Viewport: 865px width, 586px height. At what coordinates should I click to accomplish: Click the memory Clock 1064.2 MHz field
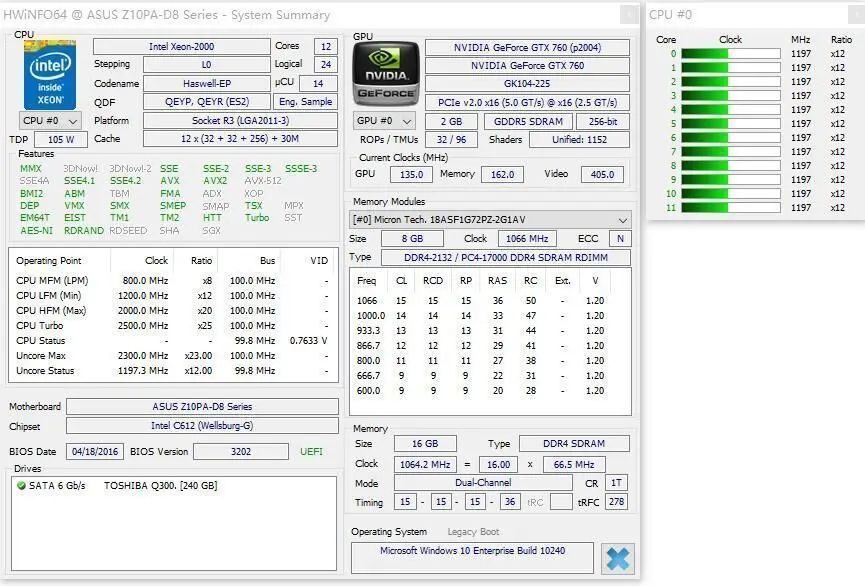click(x=425, y=465)
